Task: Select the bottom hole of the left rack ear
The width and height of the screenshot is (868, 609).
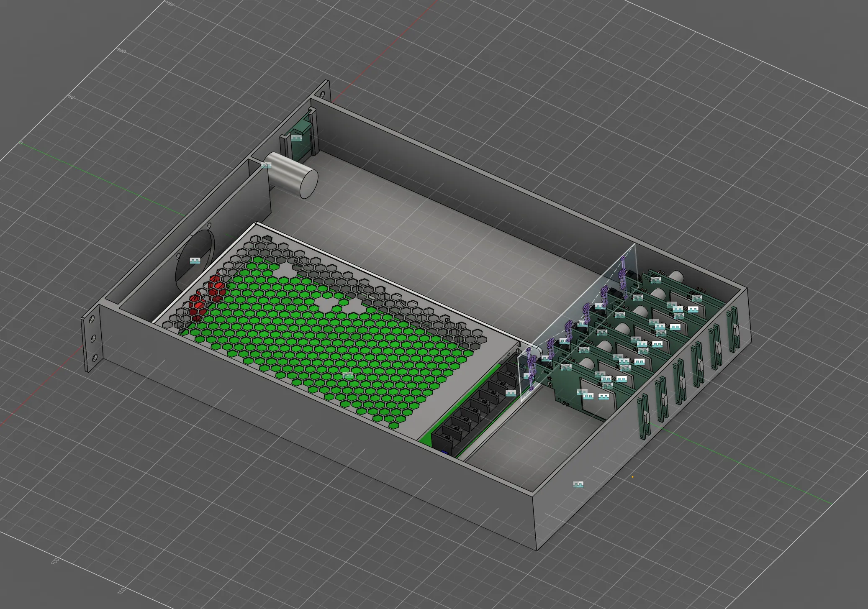Action: tap(95, 358)
